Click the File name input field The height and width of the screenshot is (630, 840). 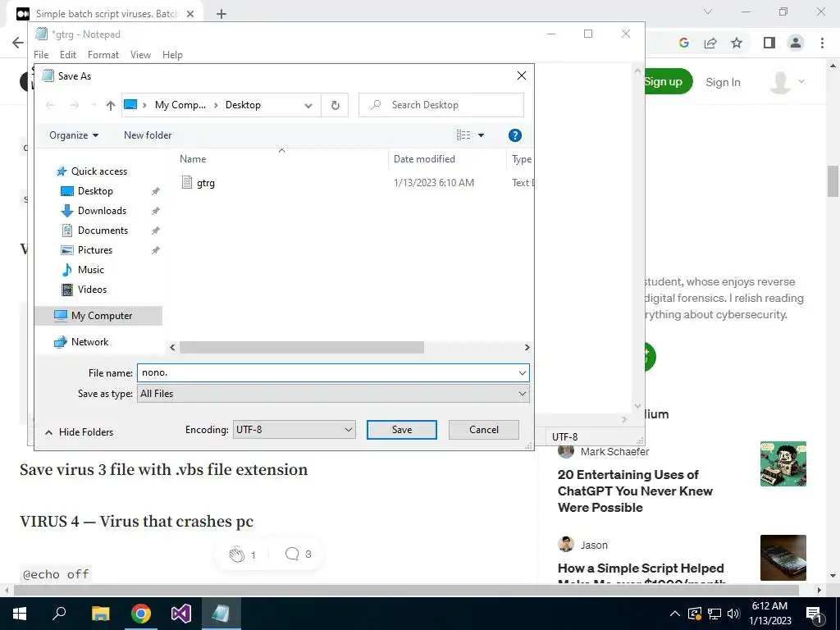326,373
